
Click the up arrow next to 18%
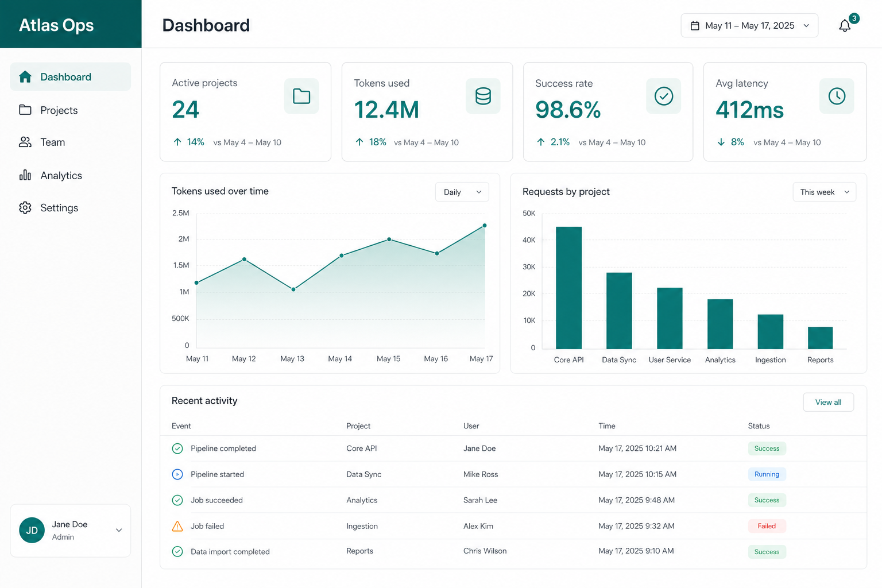click(359, 142)
